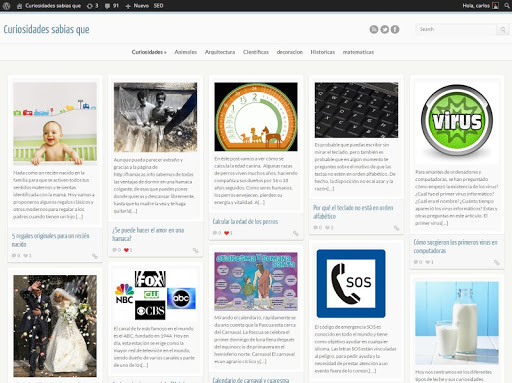Click the updates icon showing 3
512x383 pixels.
92,6
